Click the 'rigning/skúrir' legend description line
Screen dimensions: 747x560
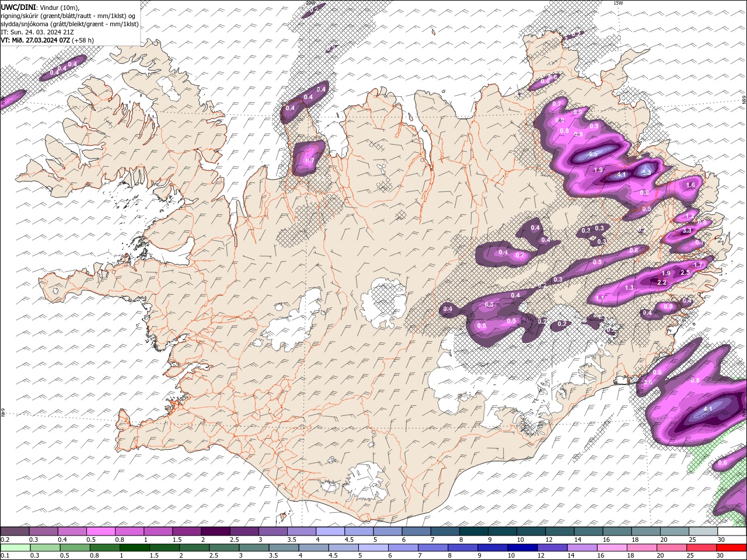tap(68, 15)
